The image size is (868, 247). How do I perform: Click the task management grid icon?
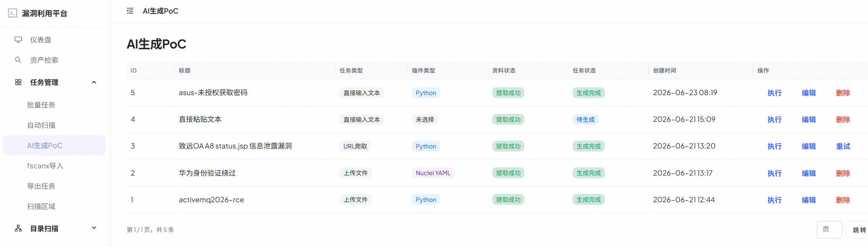click(x=18, y=82)
